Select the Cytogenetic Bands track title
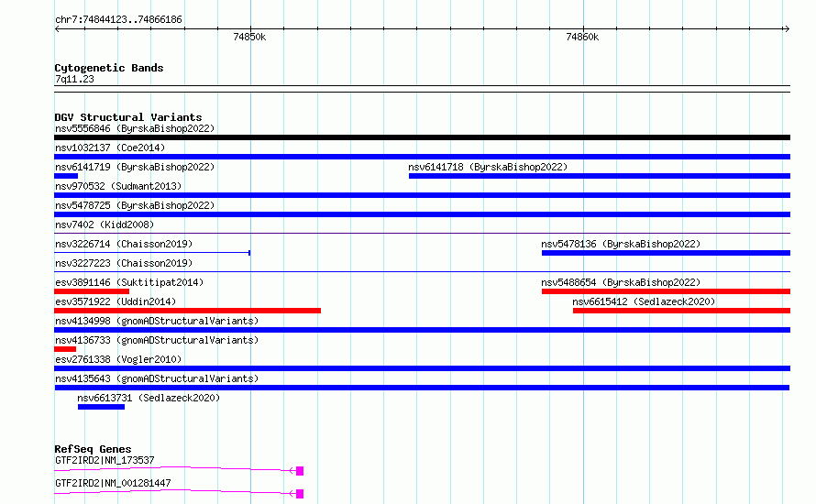Screen dimensions: 816x504 coord(109,68)
